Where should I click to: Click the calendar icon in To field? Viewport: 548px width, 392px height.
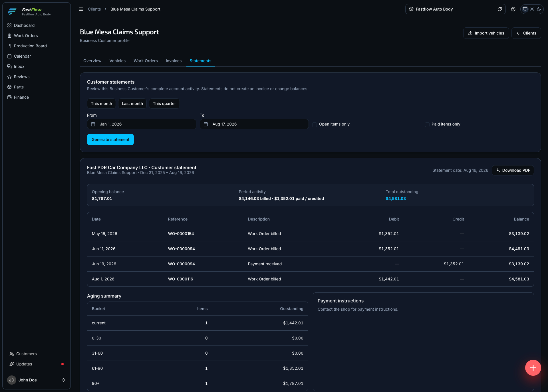click(206, 124)
